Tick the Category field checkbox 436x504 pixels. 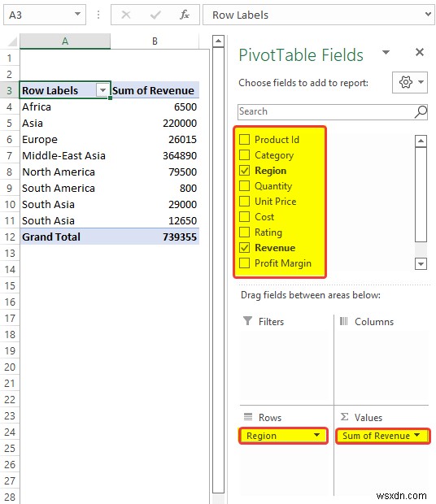244,155
